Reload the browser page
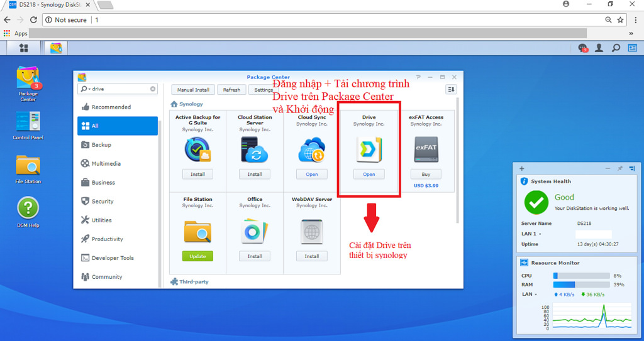 [x=34, y=19]
